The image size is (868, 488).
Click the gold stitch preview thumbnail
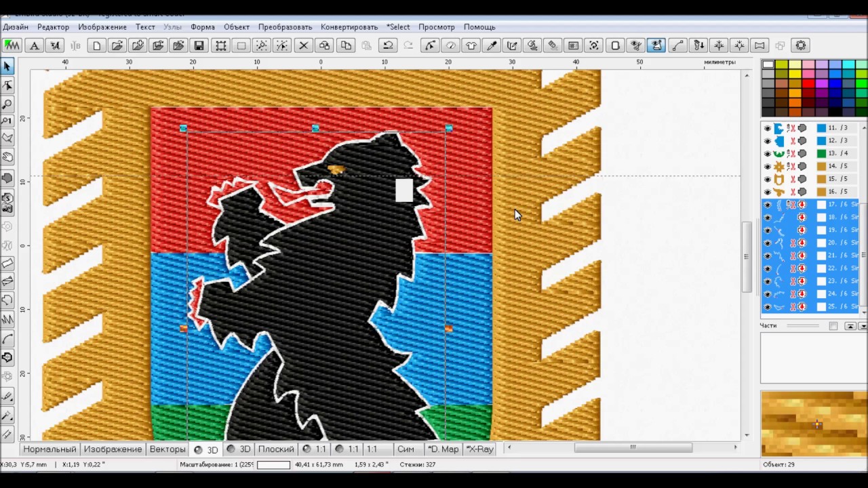point(814,424)
